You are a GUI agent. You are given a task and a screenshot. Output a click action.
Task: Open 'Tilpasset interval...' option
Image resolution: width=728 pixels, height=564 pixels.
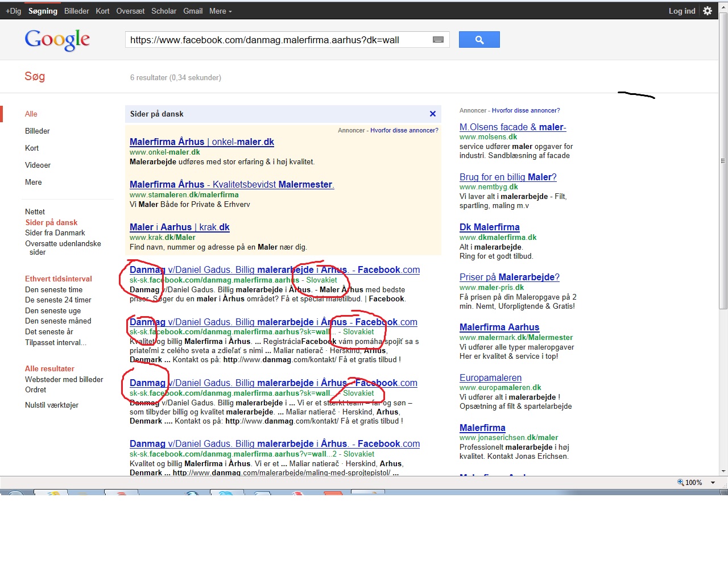(x=56, y=342)
